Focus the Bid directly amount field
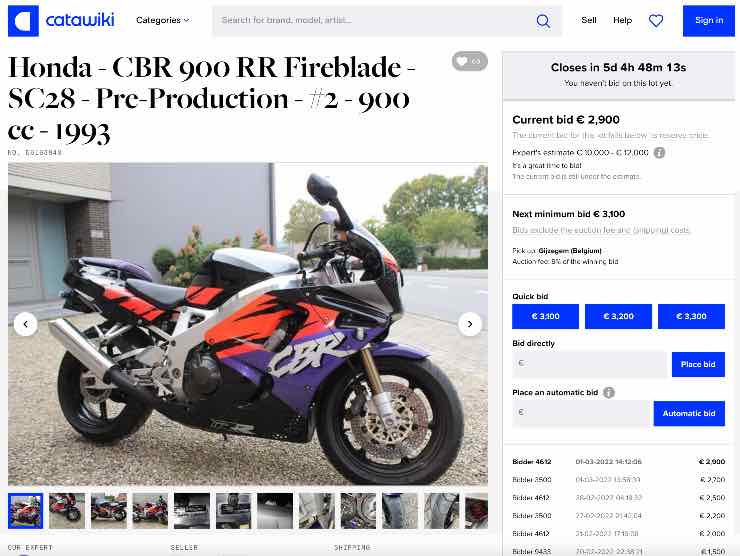The image size is (740, 556). [x=590, y=364]
